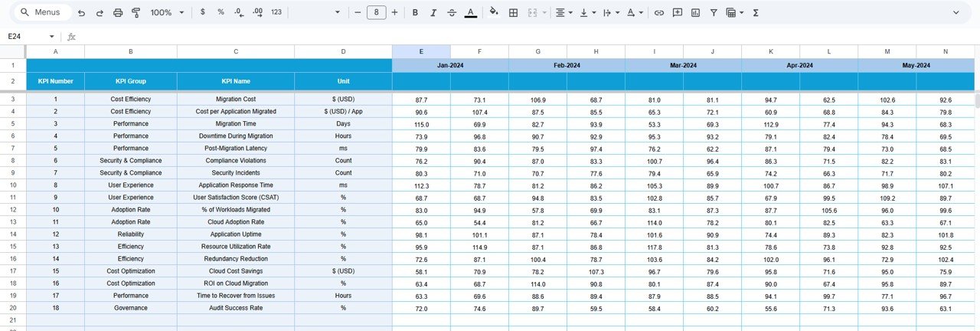Insert a chart via the chart icon
The height and width of the screenshot is (331, 980).
(x=695, y=13)
